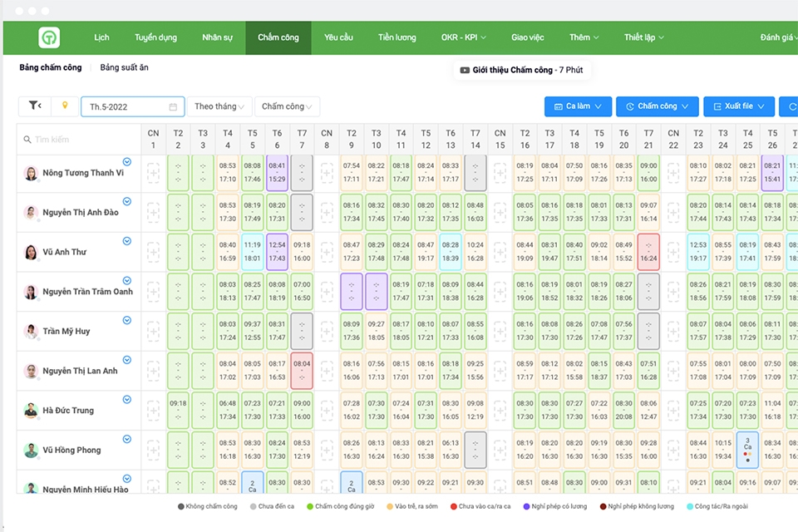This screenshot has width=798, height=532.
Task: Open the Theo tháng dropdown
Action: (219, 106)
